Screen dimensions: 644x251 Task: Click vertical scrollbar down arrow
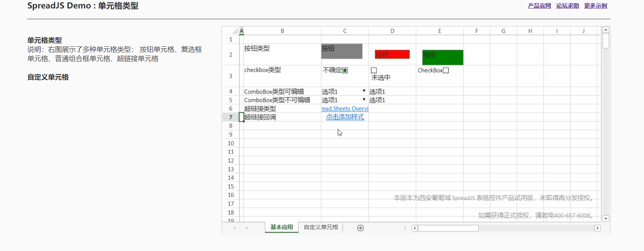(606, 219)
